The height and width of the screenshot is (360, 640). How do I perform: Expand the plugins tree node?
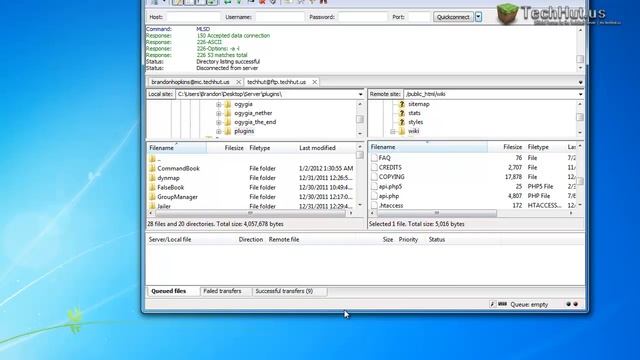(218, 131)
